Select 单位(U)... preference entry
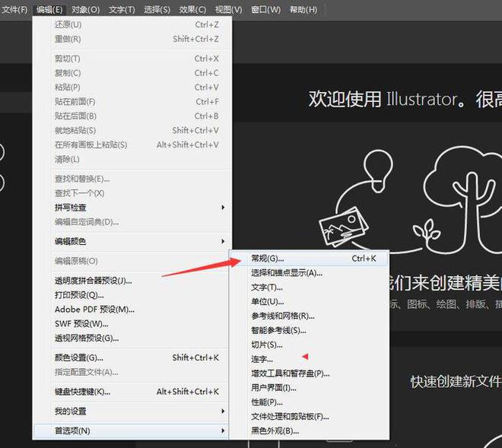502x448 pixels. 310,302
